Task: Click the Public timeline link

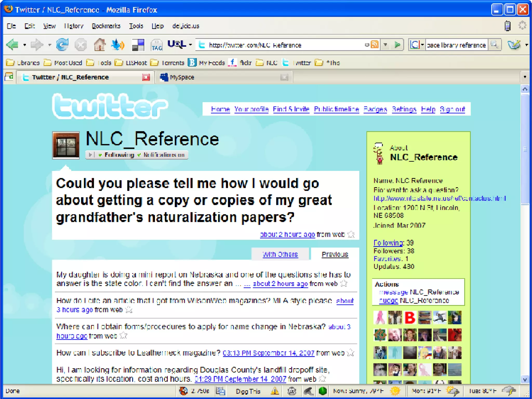Action: coord(336,109)
